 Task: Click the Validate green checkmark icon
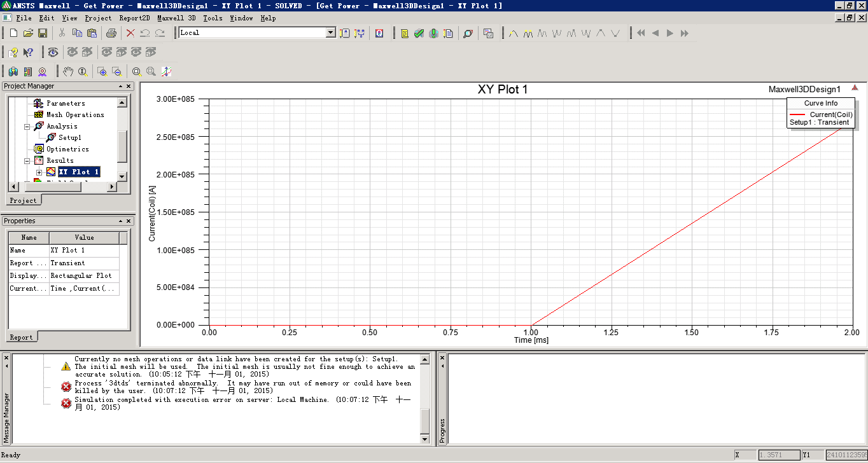419,33
